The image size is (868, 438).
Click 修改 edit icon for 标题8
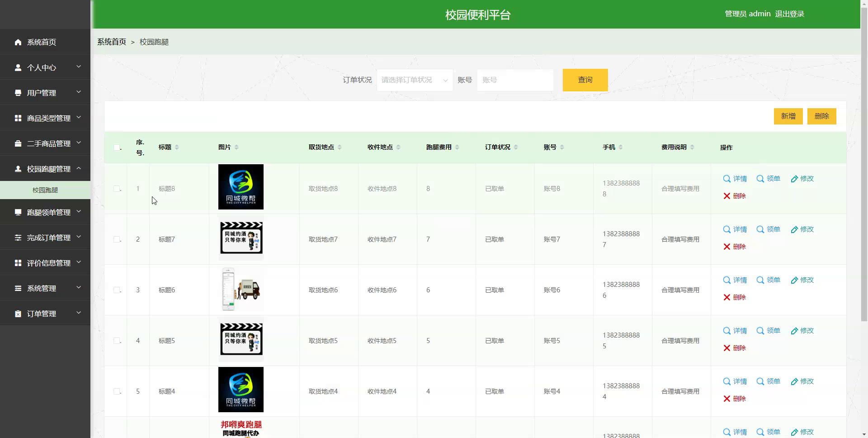[x=794, y=179]
